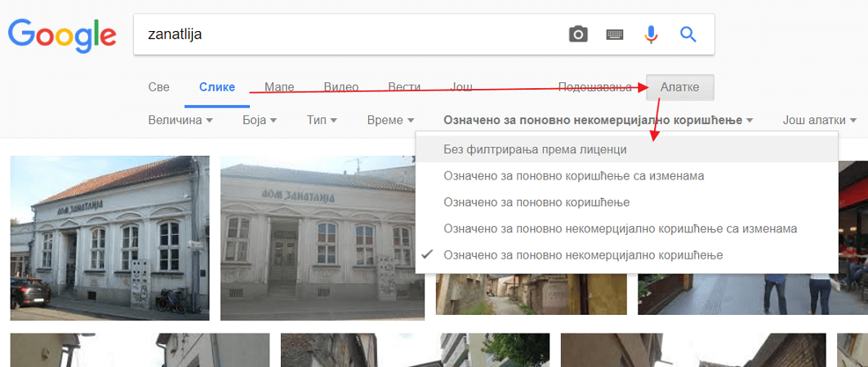The image size is (868, 367).
Task: Search by image using the camera icon
Action: pyautogui.click(x=578, y=35)
